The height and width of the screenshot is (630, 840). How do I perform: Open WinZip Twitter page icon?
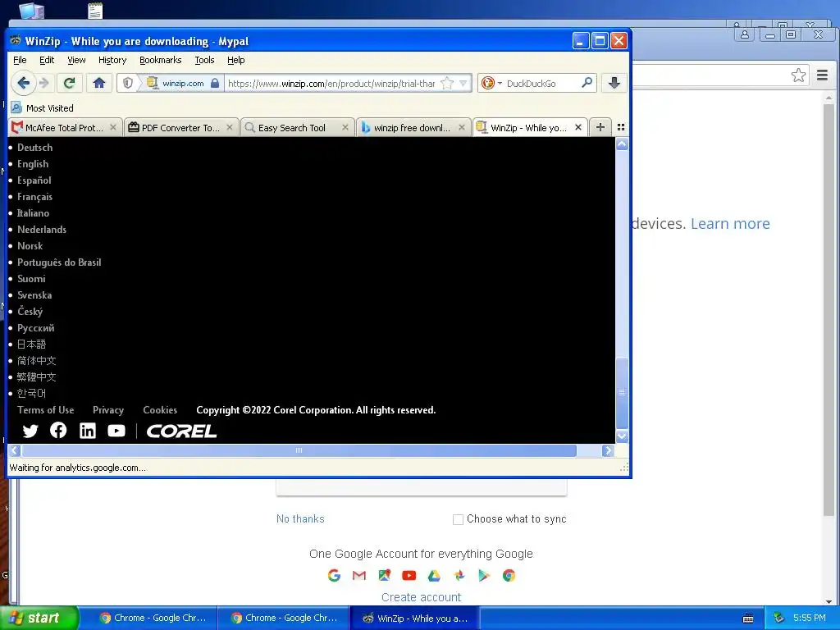click(x=30, y=431)
